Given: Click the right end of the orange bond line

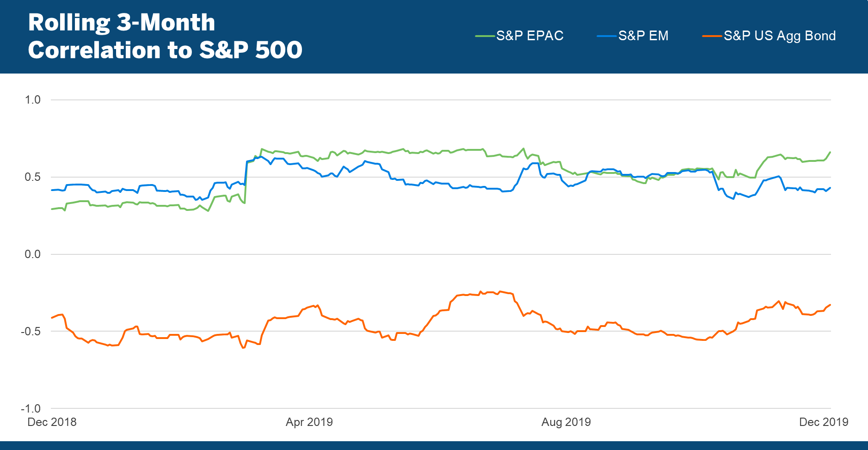Looking at the screenshot, I should (830, 305).
